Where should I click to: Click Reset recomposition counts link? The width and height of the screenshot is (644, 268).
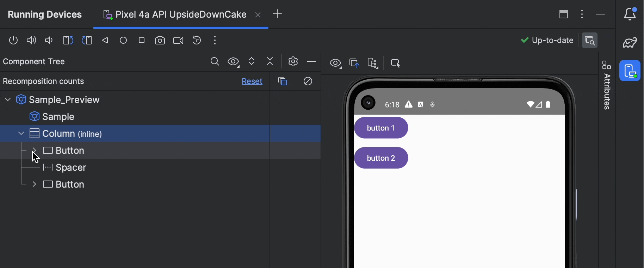(x=252, y=81)
